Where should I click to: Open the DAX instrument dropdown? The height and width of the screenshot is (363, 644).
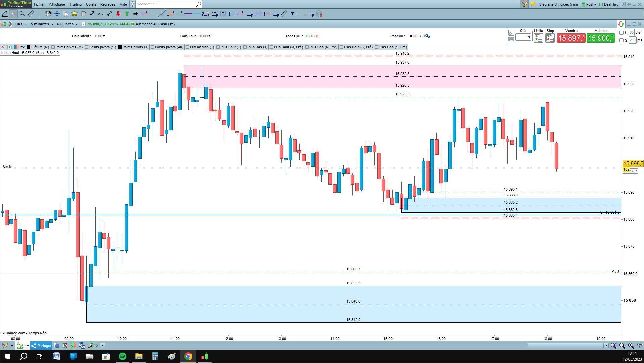(x=21, y=24)
